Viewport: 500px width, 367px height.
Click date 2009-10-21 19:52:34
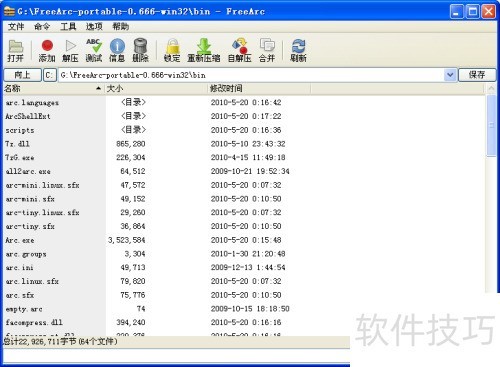250,171
